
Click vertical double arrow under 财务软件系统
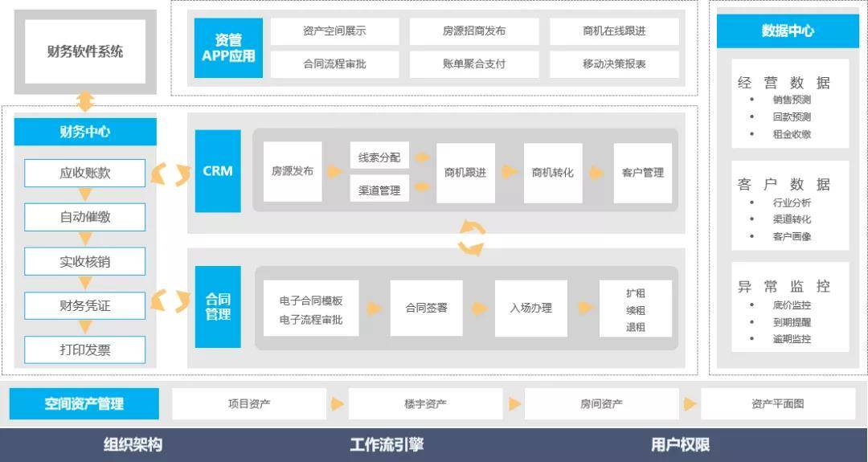pyautogui.click(x=85, y=101)
